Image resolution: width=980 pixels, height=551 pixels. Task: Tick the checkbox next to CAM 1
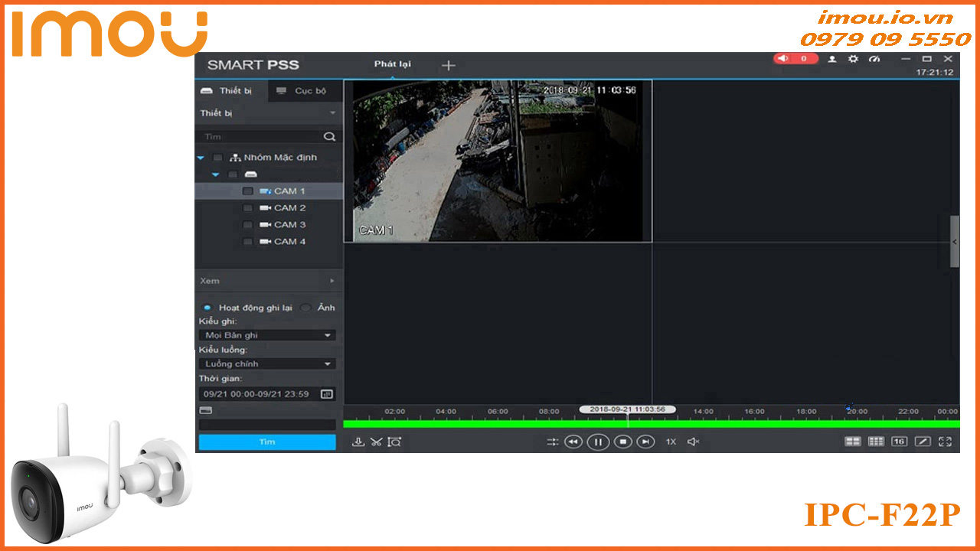click(x=247, y=191)
